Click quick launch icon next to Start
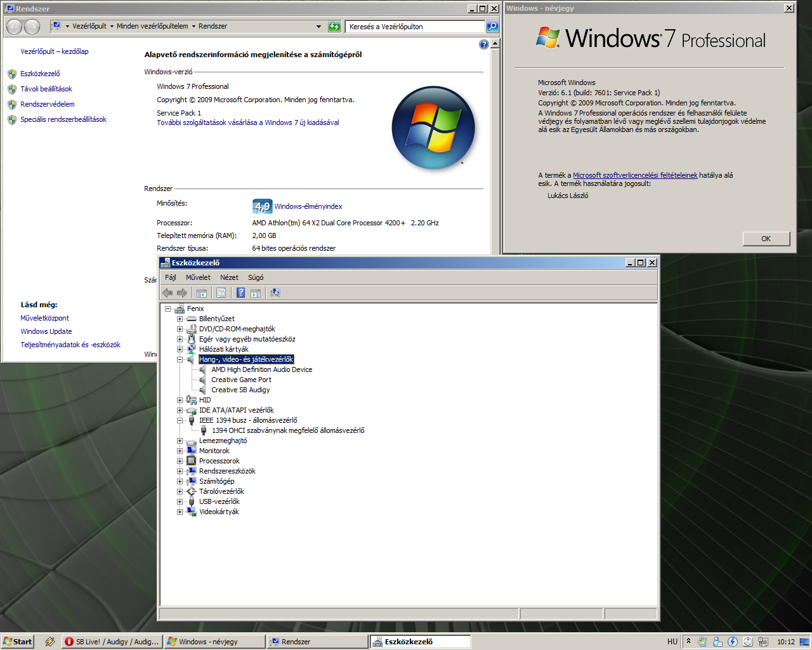The height and width of the screenshot is (650, 812). tap(49, 642)
